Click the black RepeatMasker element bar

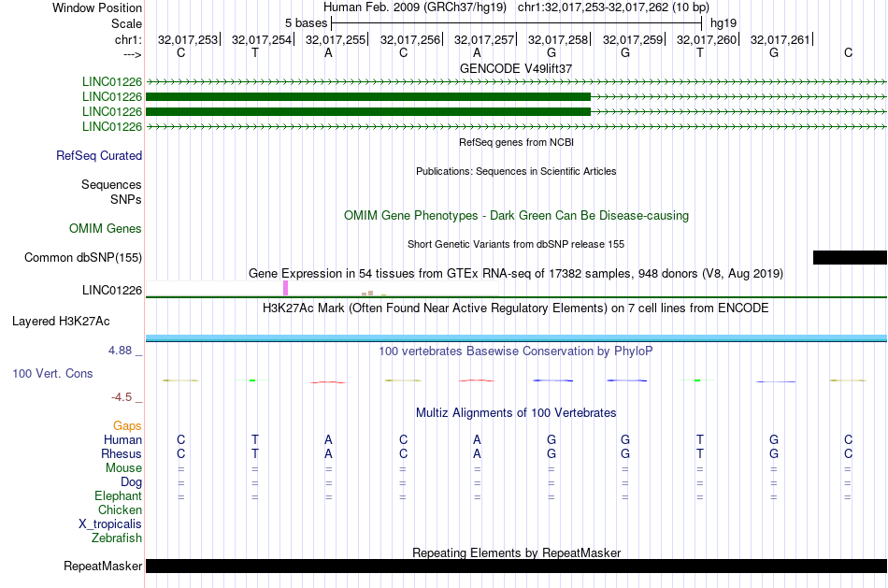[517, 566]
